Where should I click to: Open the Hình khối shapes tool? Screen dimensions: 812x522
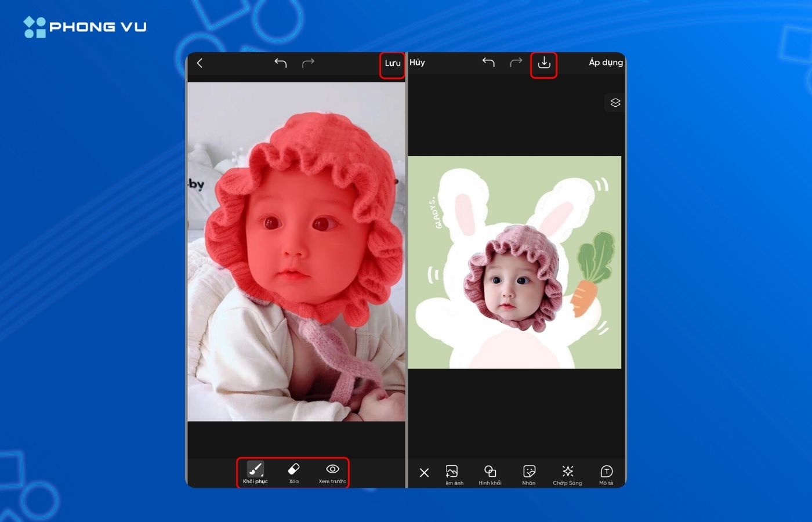[490, 474]
